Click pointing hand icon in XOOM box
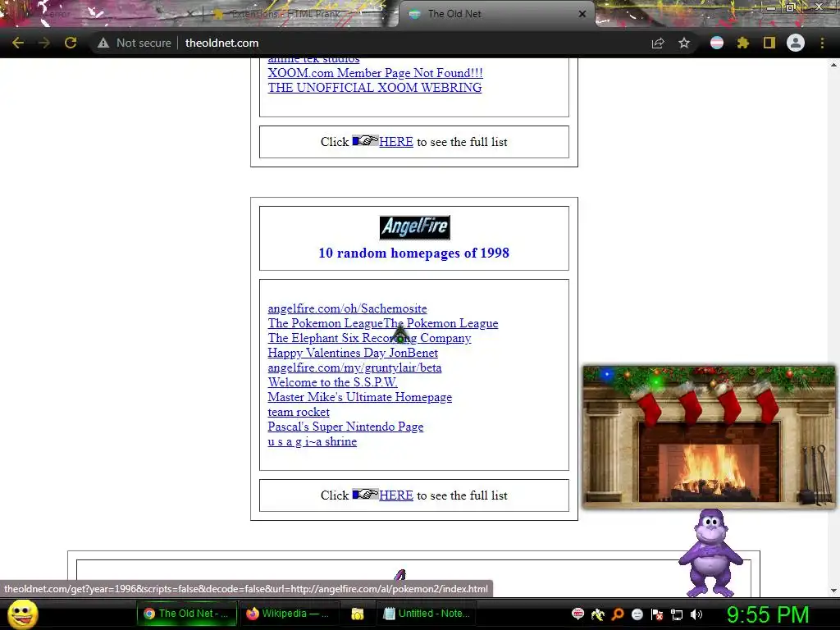 pos(365,140)
